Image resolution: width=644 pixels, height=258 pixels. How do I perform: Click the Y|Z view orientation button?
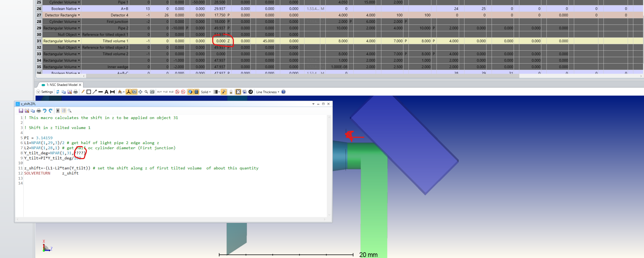coord(165,92)
